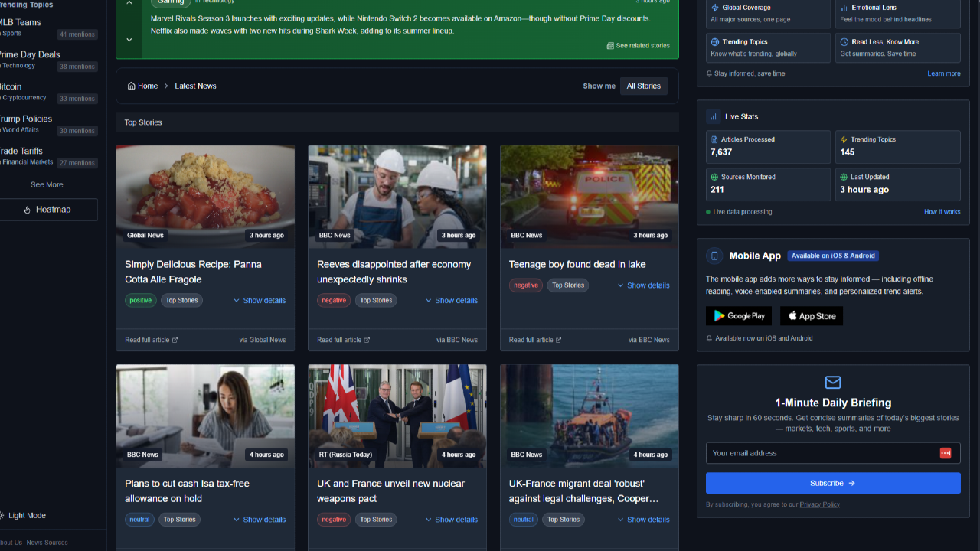Open the Panna Cotta dessert thumbnail image
Viewport: 980px width, 551px height.
(x=205, y=196)
